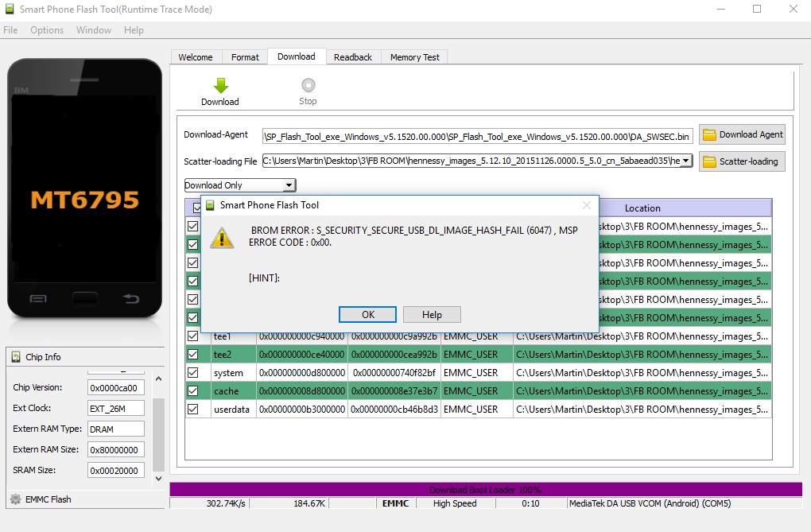Switch to the Readback tab
This screenshot has height=532, width=811.
pos(353,57)
